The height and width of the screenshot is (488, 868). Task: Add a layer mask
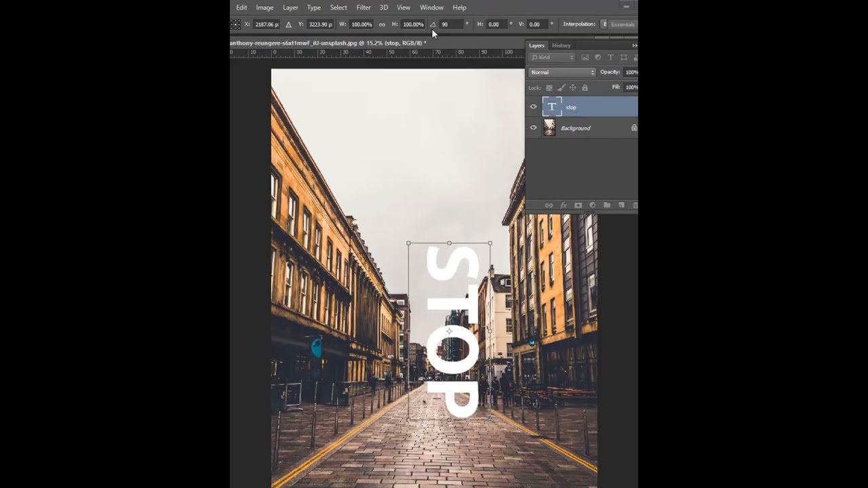(x=578, y=205)
